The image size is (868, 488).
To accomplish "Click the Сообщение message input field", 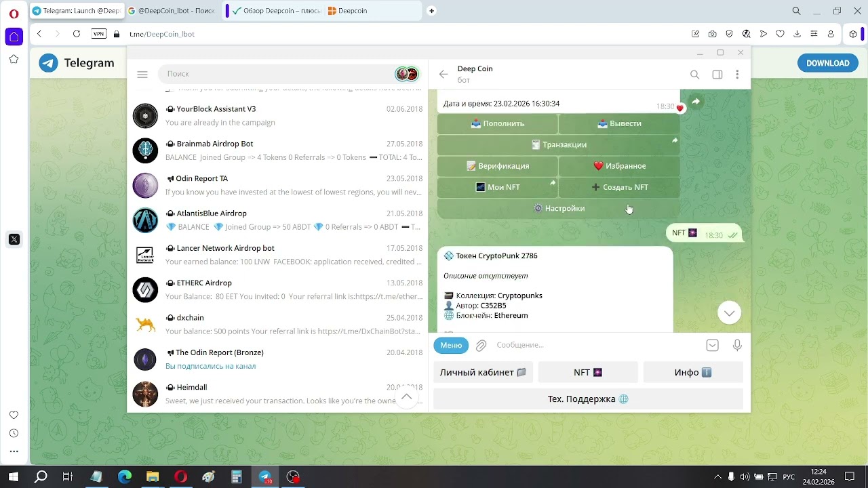I will [x=597, y=345].
